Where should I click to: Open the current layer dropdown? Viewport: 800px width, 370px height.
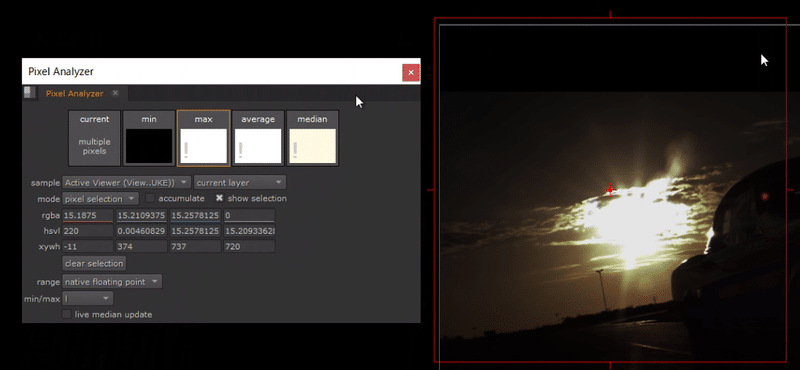click(240, 182)
